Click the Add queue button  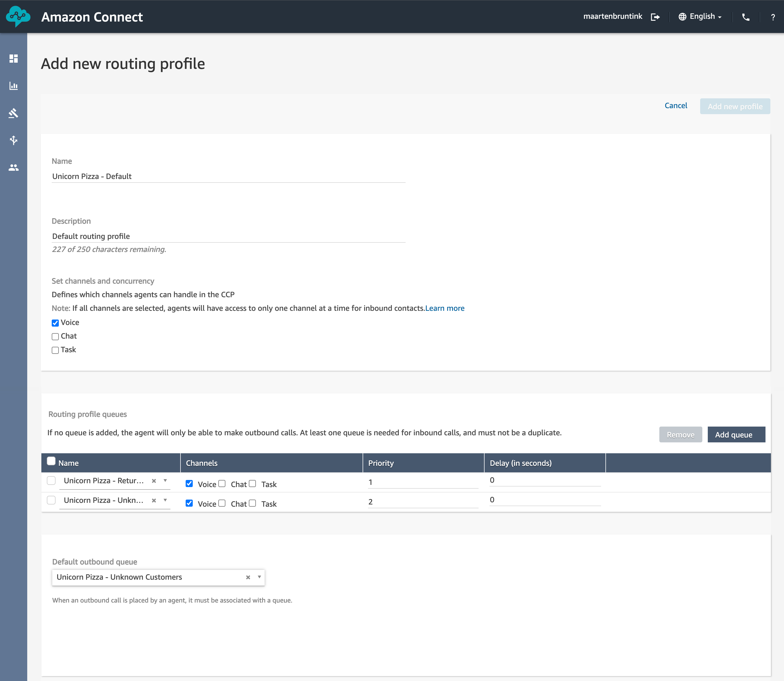click(x=736, y=435)
